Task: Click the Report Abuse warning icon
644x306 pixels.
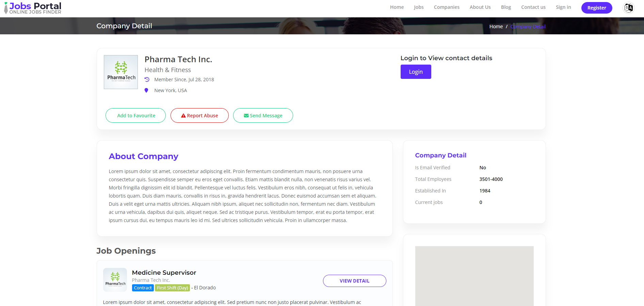Action: tap(183, 116)
